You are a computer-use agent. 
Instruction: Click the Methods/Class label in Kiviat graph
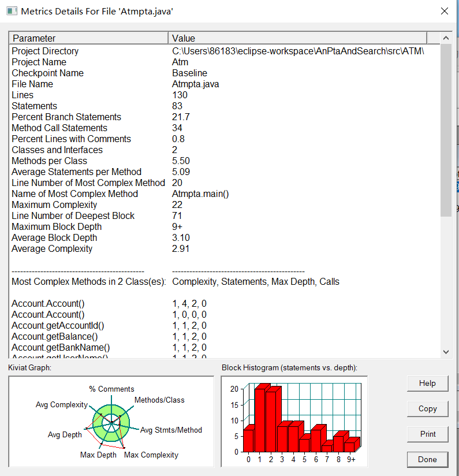click(x=159, y=400)
